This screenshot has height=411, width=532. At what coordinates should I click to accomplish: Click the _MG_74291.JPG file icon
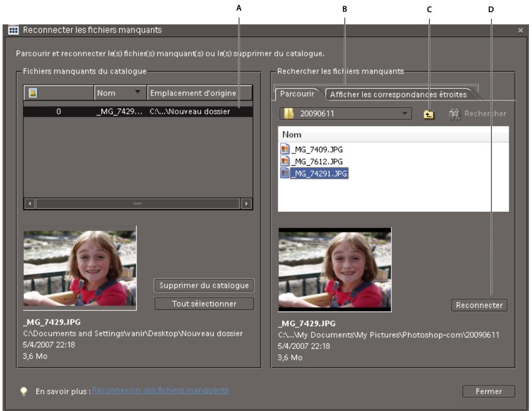tap(285, 173)
